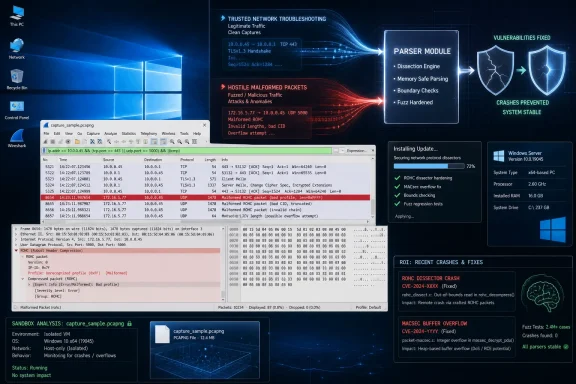
Task: Open the Statistics menu
Action: tap(129, 133)
